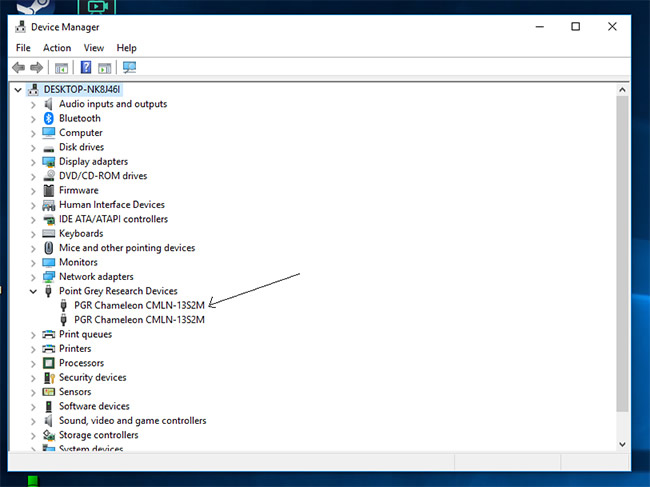Select the Keyboards category
This screenshot has height=487, width=650.
(81, 234)
